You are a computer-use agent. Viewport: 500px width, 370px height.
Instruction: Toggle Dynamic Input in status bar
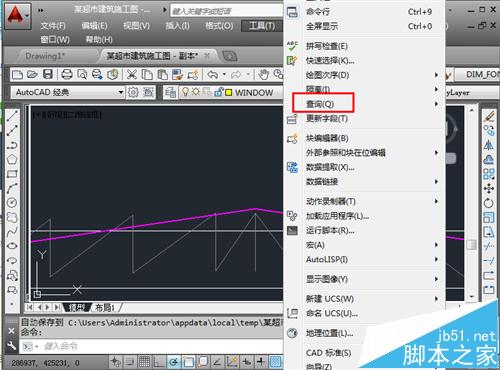click(247, 362)
